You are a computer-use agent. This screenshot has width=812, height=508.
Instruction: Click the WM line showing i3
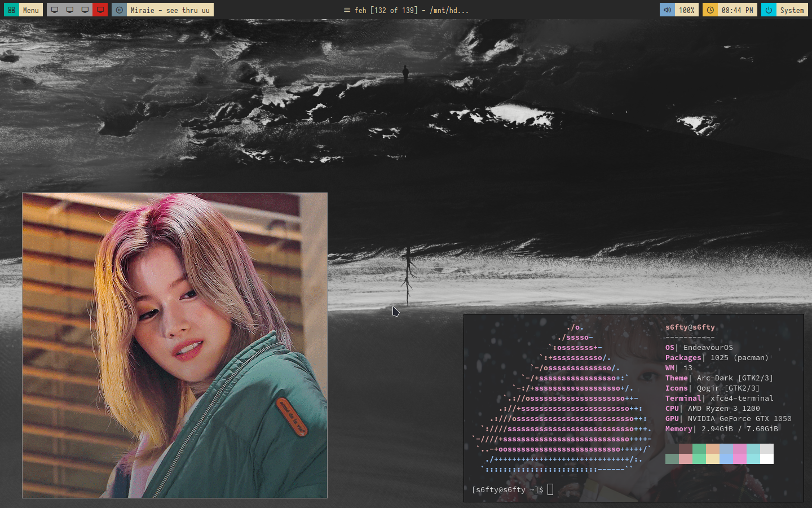click(679, 367)
